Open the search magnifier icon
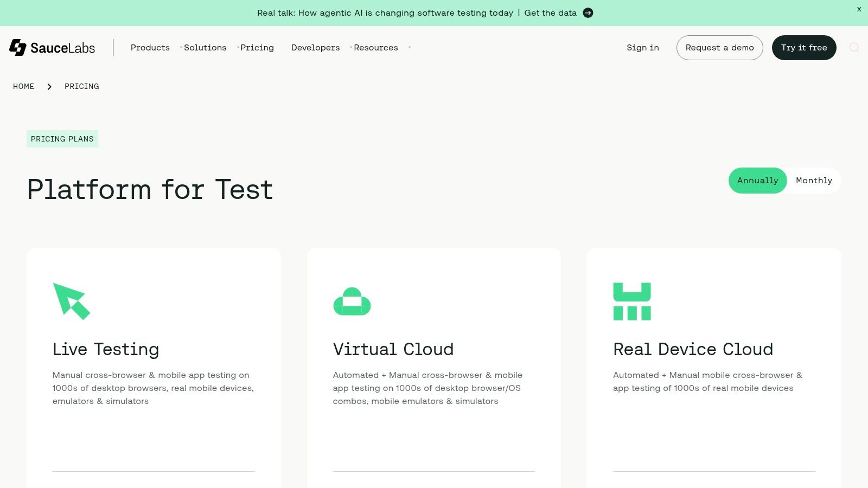 point(854,48)
